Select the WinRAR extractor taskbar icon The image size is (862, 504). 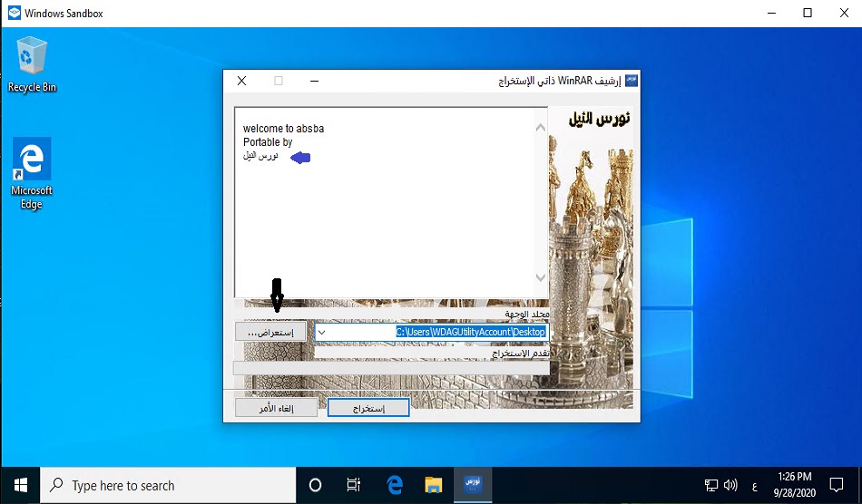pos(473,485)
